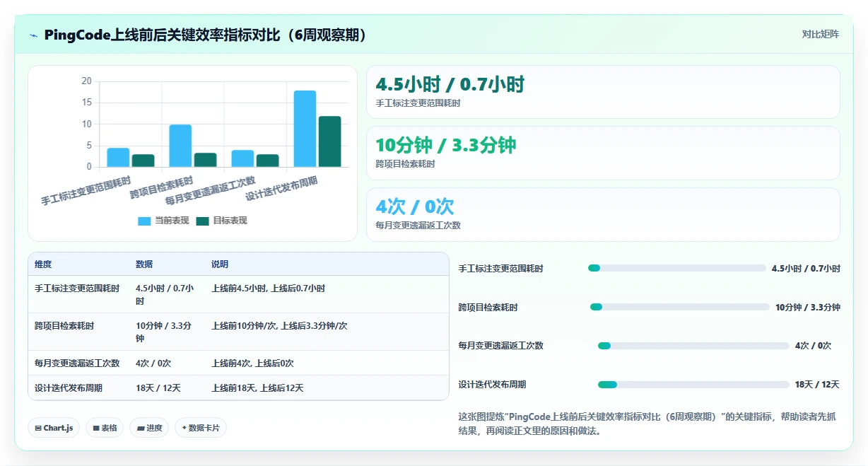868x466 pixels.
Task: Click the progress bar in the 手工标注变更范围耗时 row
Action: [676, 269]
